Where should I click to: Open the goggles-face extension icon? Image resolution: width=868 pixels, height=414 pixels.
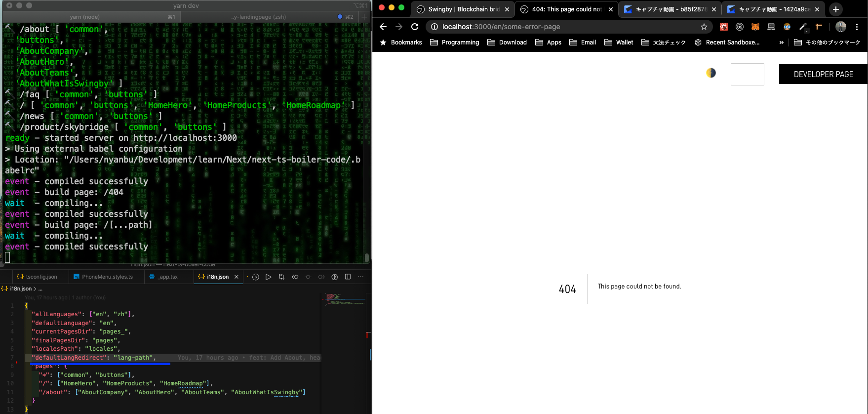click(x=787, y=27)
